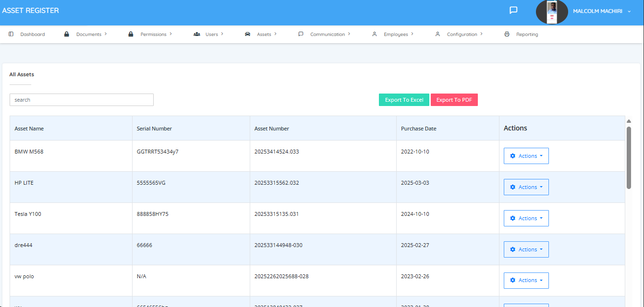The image size is (644, 307).
Task: Click Export To PDF button
Action: [454, 100]
